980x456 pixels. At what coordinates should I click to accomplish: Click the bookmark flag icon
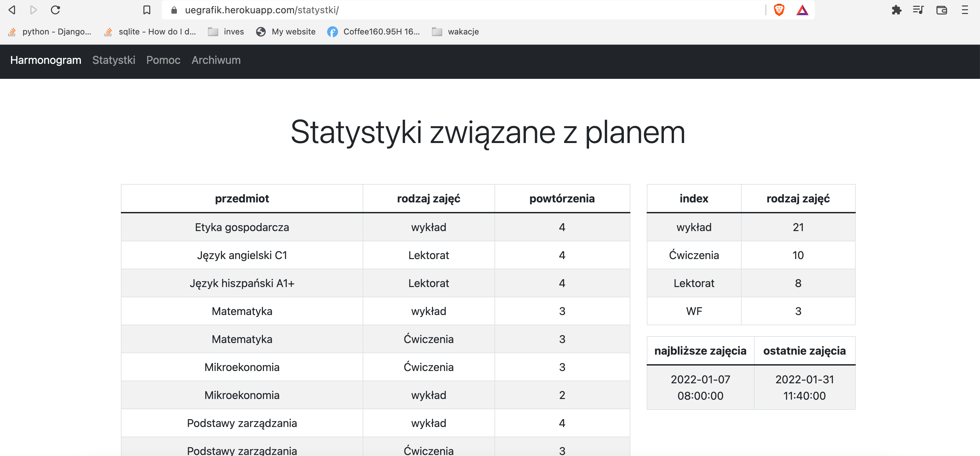tap(146, 10)
